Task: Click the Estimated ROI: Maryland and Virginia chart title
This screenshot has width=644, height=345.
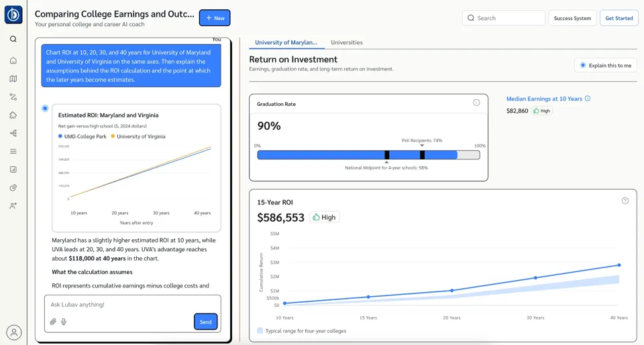Action: click(109, 115)
